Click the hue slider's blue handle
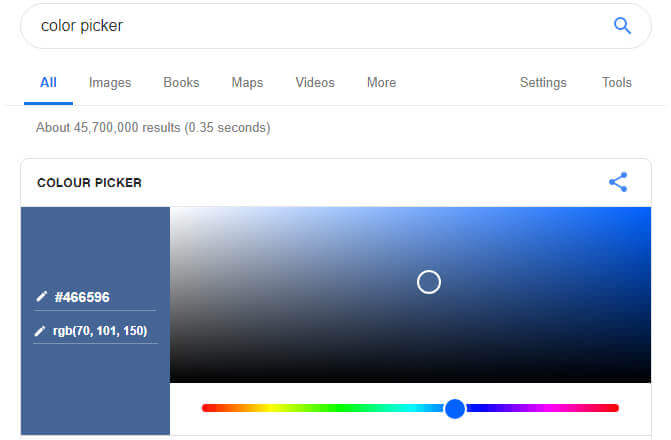Image resolution: width=671 pixels, height=440 pixels. [455, 408]
